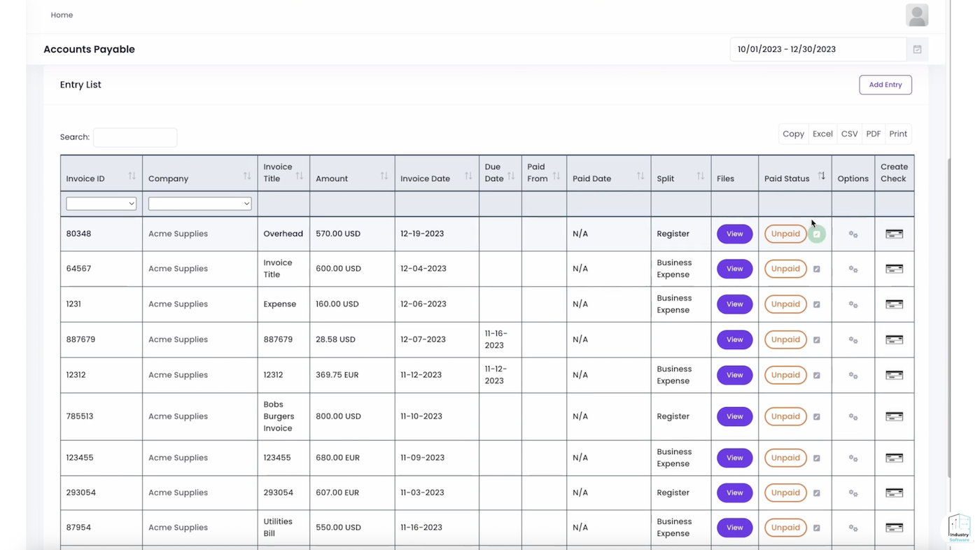Click the sort arrows on the Amount column
Viewport: 980px width, 550px height.
[386, 176]
